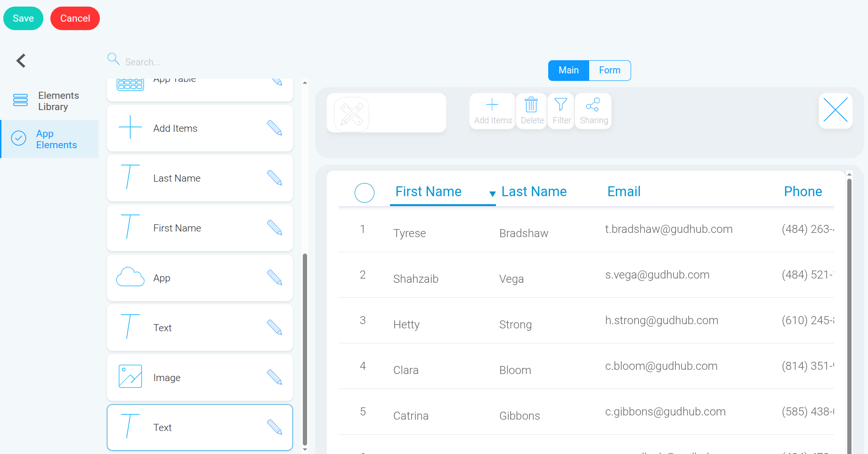The image size is (868, 454).
Task: Click c.bloom@gudhub.com email
Action: tap(661, 366)
